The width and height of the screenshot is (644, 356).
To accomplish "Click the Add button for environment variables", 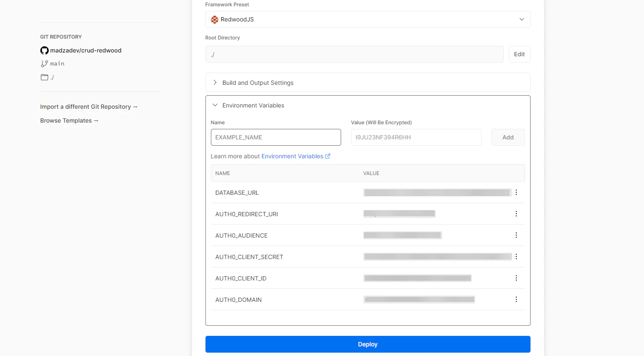I will coord(508,137).
